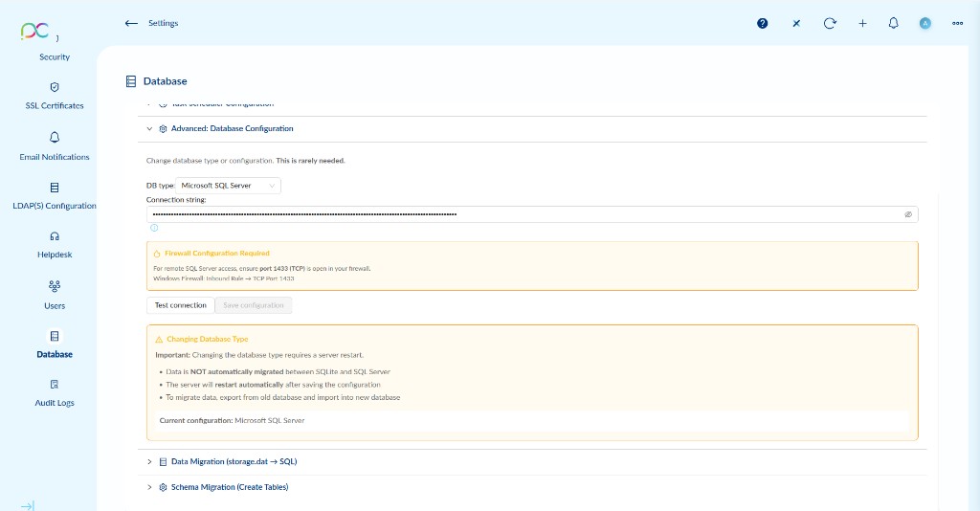
Task: Collapse Advanced: Database Configuration chevron
Action: click(149, 128)
